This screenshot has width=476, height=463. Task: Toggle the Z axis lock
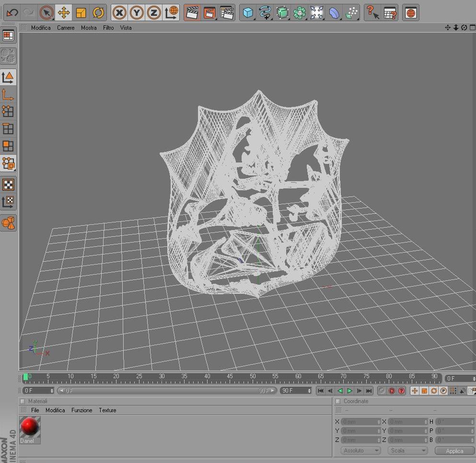point(154,13)
